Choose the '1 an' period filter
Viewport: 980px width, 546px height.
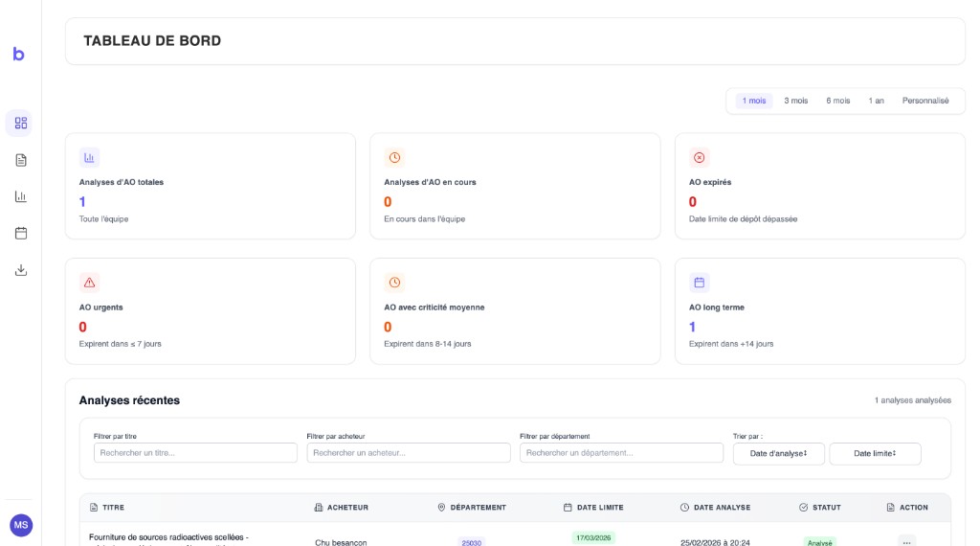click(876, 101)
